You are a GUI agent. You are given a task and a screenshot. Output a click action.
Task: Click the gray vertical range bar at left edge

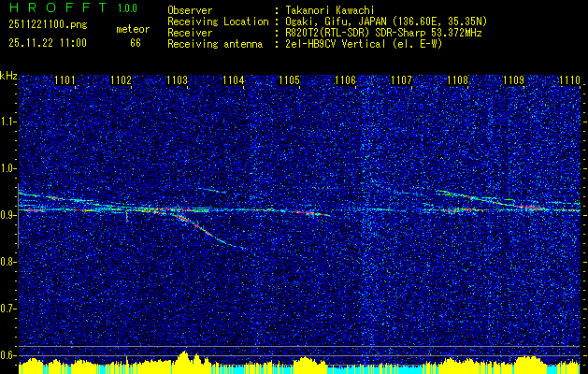(18, 216)
